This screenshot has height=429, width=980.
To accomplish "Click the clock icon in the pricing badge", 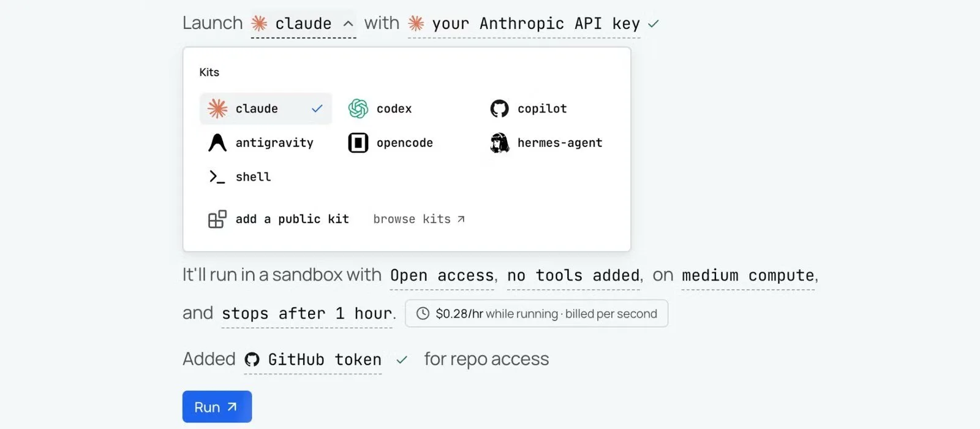I will (423, 314).
